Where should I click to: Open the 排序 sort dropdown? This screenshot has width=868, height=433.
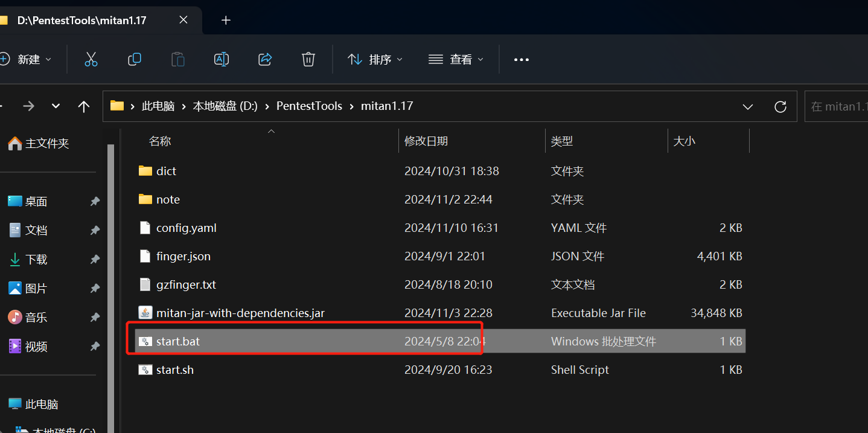coord(375,59)
